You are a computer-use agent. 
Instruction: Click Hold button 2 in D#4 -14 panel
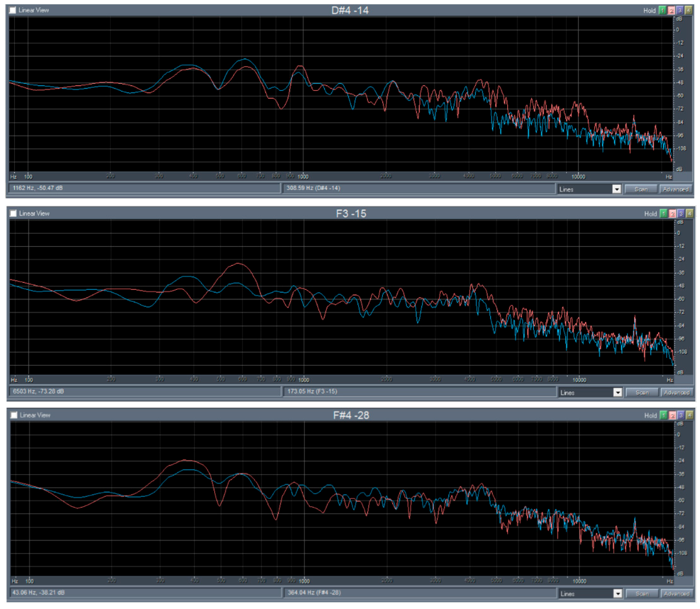[671, 10]
